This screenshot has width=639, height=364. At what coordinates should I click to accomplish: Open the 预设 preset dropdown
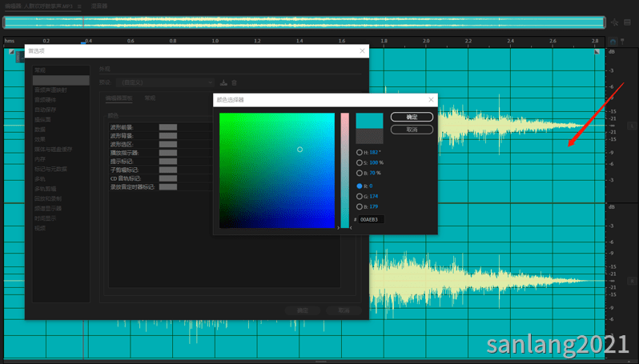[165, 82]
